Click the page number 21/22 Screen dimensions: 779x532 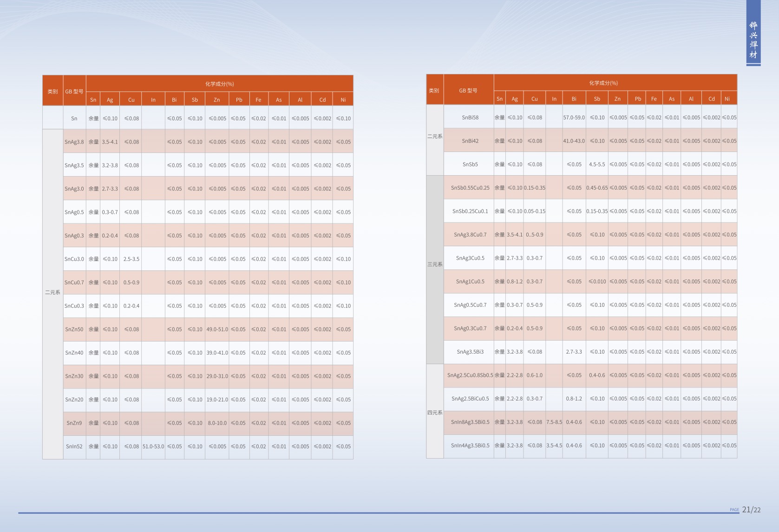click(751, 510)
